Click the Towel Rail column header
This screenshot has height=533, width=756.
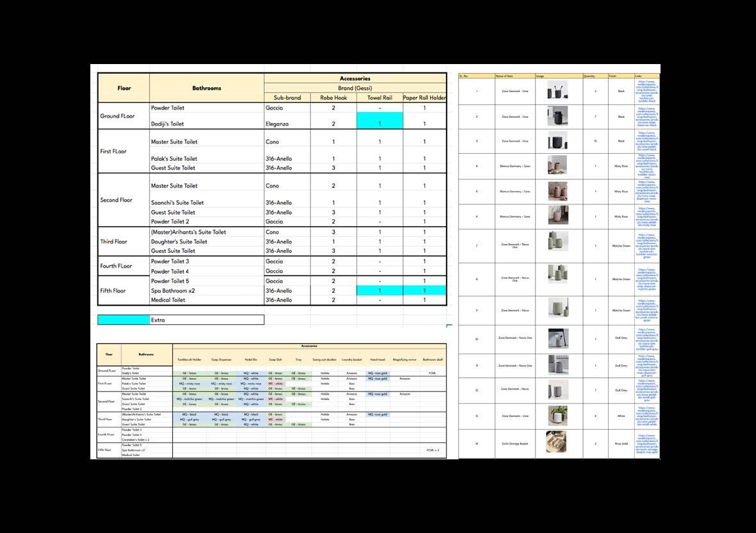coord(379,97)
